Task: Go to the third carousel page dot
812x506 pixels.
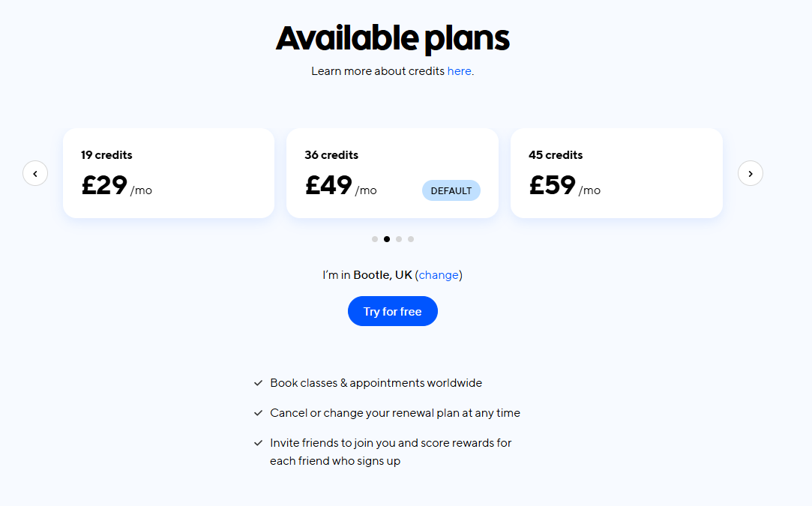Action: (x=399, y=239)
